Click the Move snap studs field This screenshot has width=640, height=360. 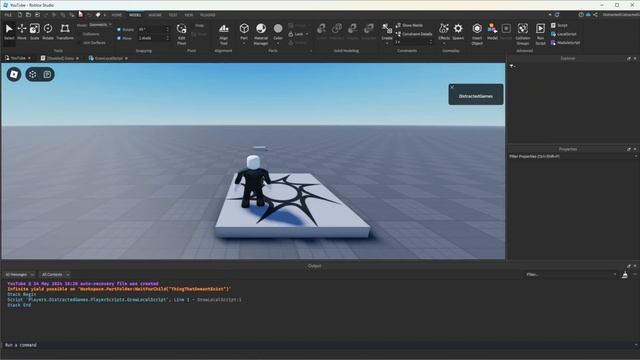[153, 38]
